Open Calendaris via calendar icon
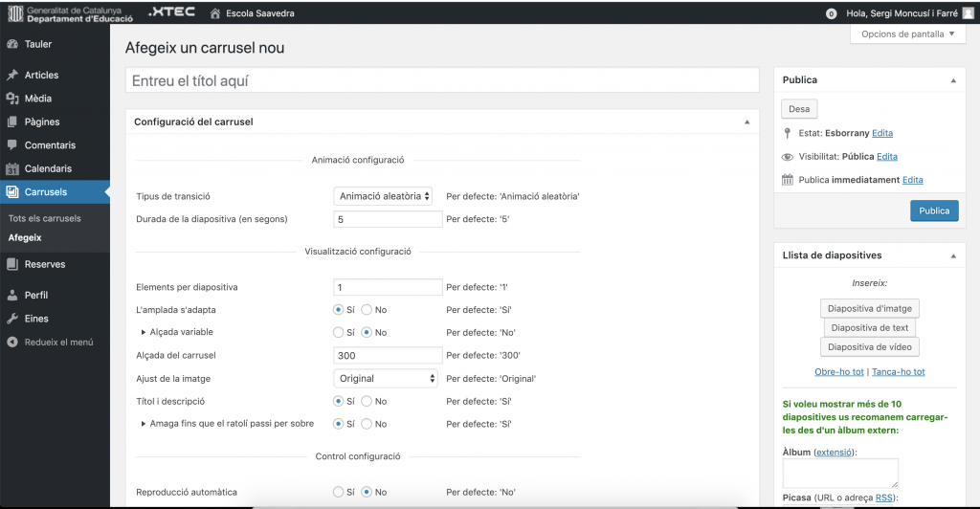Image resolution: width=980 pixels, height=509 pixels. click(11, 168)
